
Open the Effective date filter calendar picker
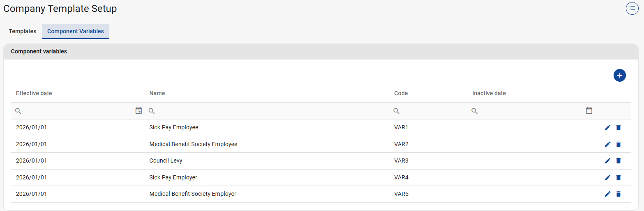[138, 111]
